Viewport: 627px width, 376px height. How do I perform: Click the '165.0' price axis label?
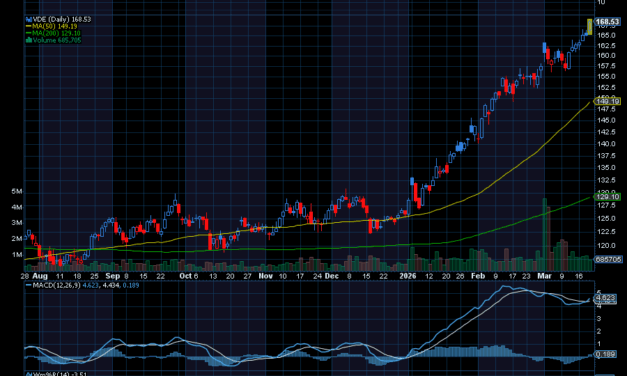607,35
